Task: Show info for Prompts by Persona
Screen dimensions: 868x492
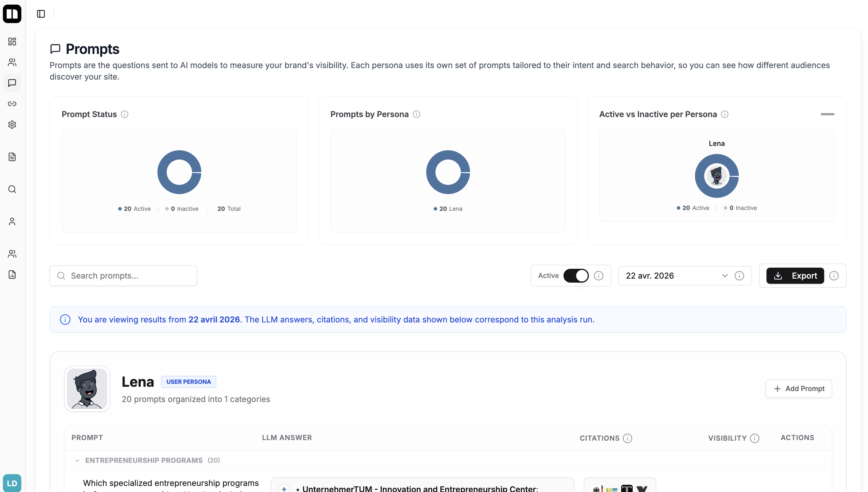Action: tap(416, 114)
